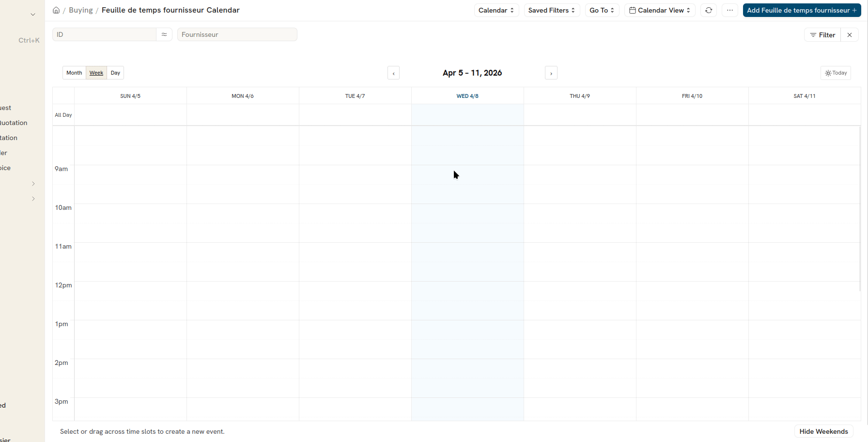Open the Filter button

click(822, 35)
